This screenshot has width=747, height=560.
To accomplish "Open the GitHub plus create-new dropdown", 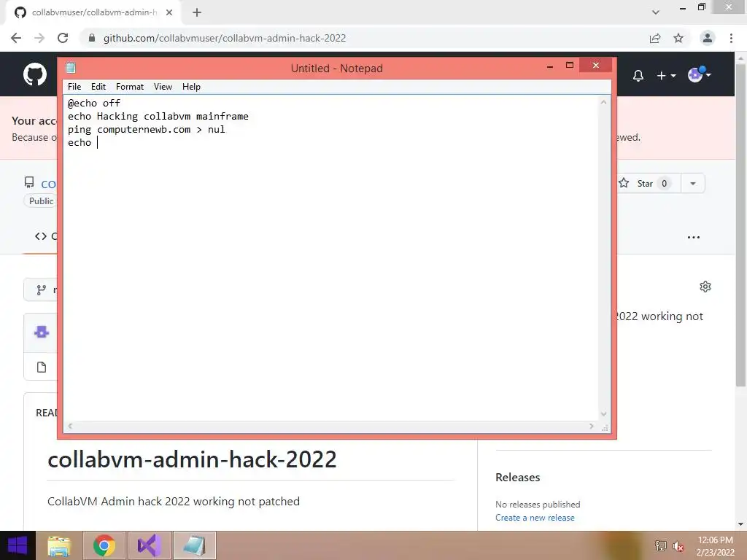I will coord(666,75).
